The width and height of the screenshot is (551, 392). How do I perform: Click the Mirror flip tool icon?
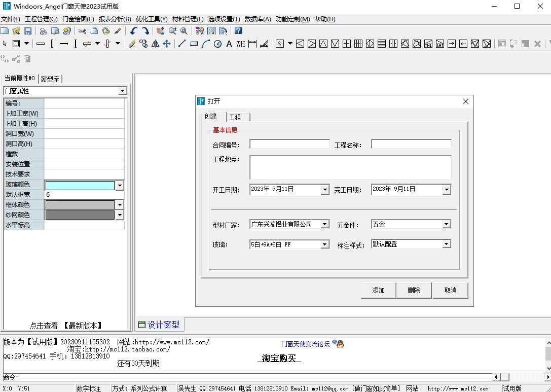click(155, 44)
